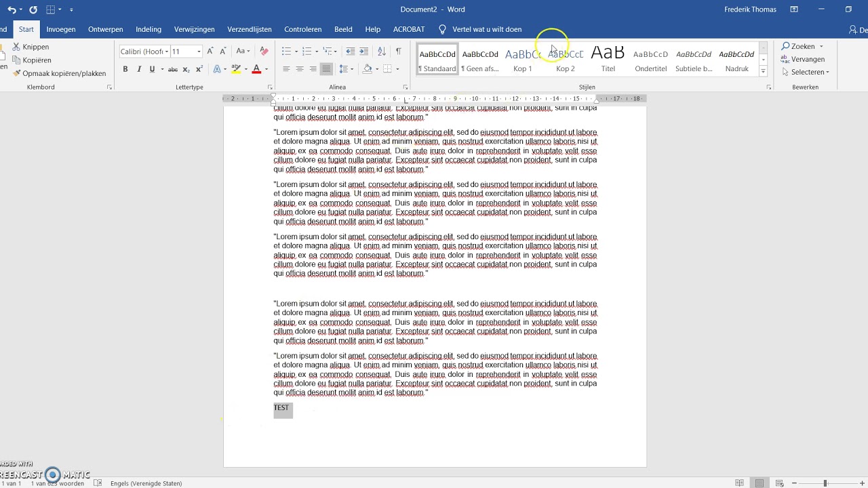Click the text effects glowing A icon
Viewport: 868px width, 488px height.
216,69
